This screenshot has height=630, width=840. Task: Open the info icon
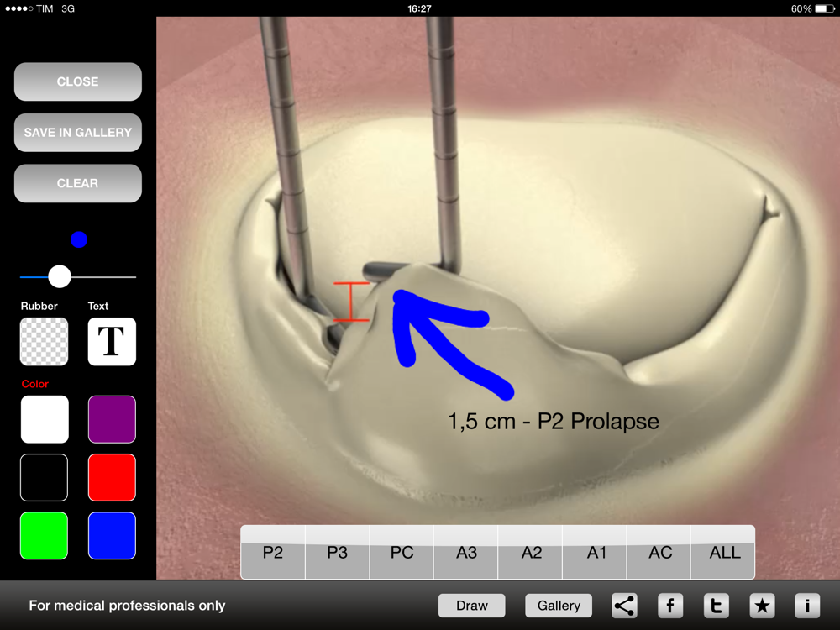point(807,606)
